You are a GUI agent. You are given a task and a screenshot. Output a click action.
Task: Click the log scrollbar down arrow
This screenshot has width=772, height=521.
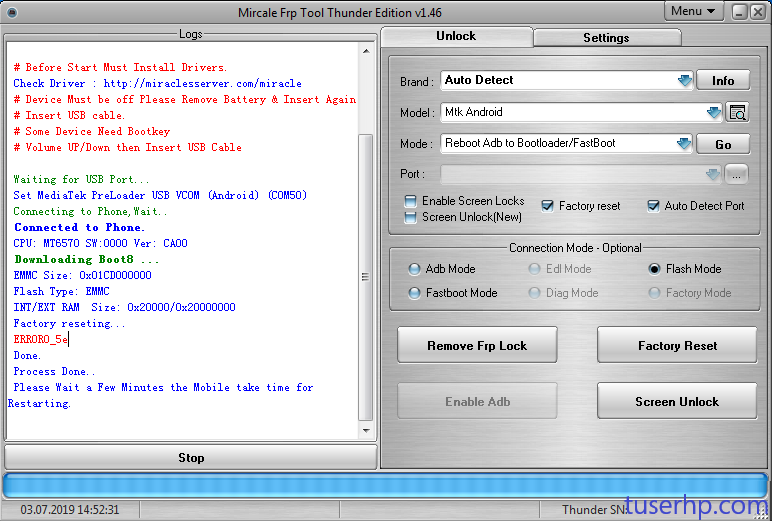[x=366, y=430]
